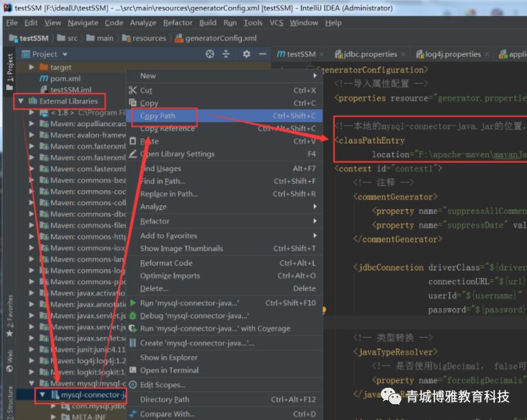Expand the Maven: junit:junit:4.11 node
Screen dimensions: 527x420
click(x=32, y=349)
